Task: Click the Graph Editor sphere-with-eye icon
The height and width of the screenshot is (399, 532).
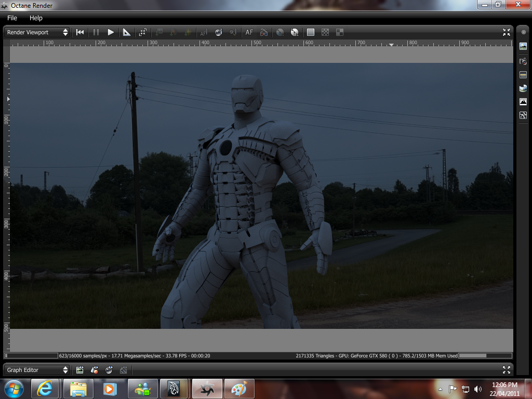Action: click(109, 370)
